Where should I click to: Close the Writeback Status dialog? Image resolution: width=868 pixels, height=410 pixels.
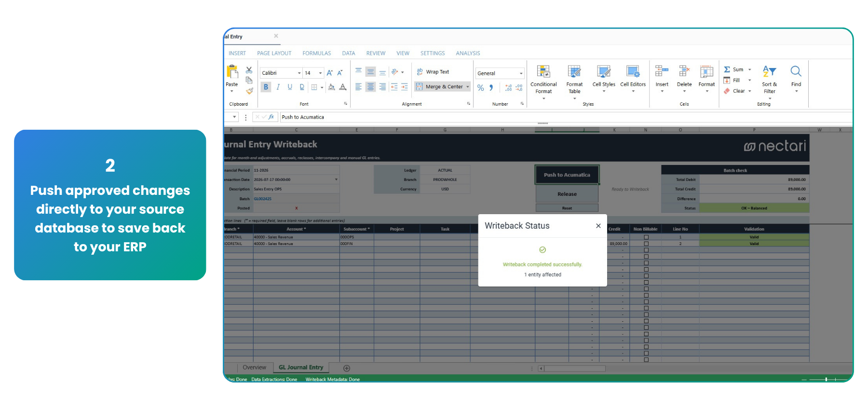598,226
